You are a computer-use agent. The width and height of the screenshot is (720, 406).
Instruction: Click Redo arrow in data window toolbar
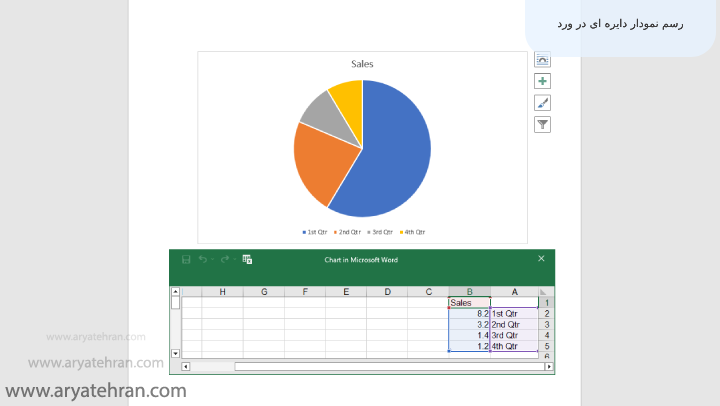coord(226,260)
